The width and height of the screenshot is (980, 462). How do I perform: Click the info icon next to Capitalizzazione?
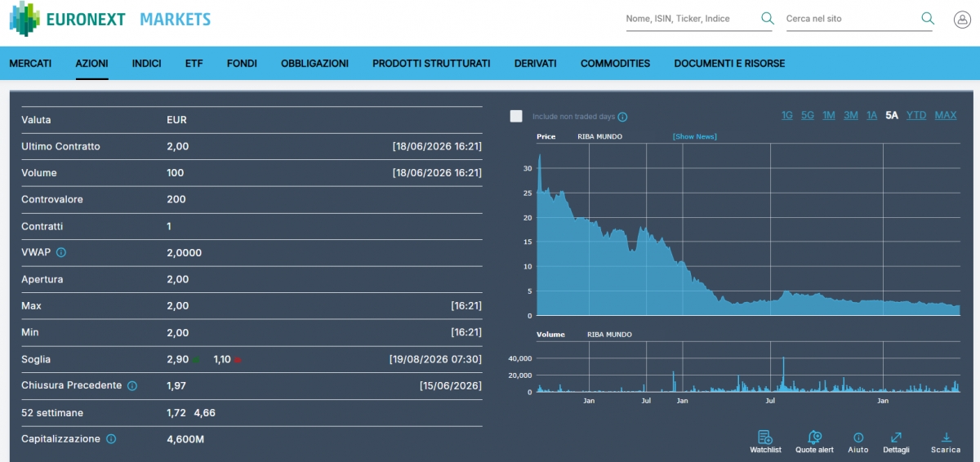[x=111, y=438]
